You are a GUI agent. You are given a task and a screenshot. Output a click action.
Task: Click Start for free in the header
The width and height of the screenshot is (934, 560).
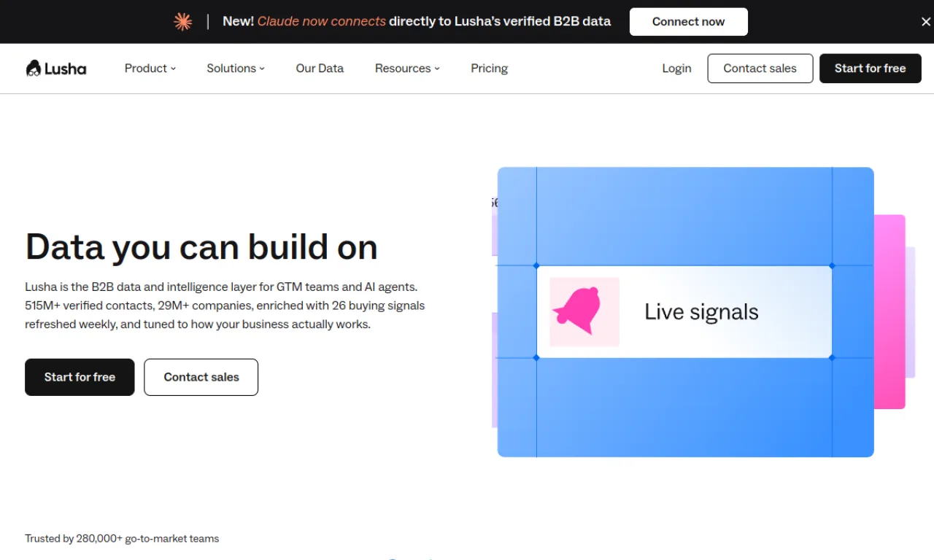[x=870, y=69]
